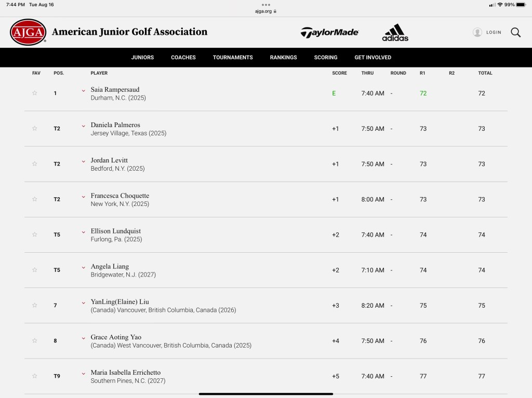Open Francesca Choquette player link
The image size is (532, 398).
coord(120,196)
